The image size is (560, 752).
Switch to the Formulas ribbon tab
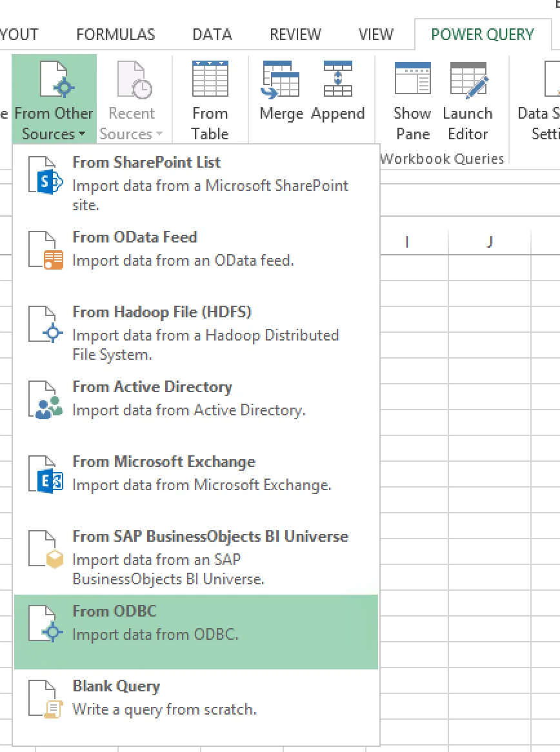[x=115, y=34]
